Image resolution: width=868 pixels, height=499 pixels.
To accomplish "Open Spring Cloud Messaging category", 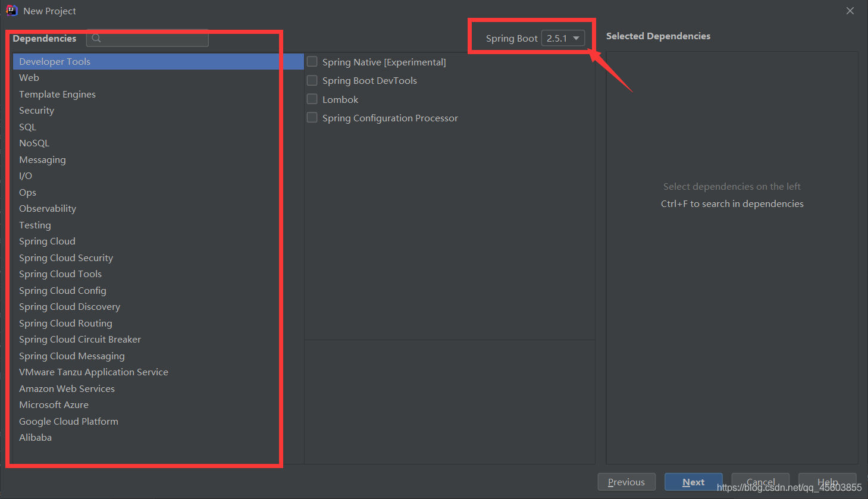I will (158, 356).
